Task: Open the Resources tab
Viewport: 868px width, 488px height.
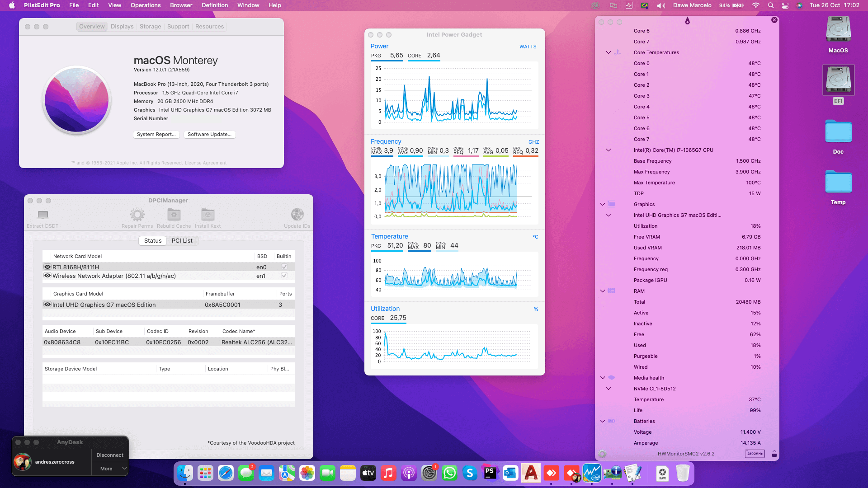Action: pos(209,27)
